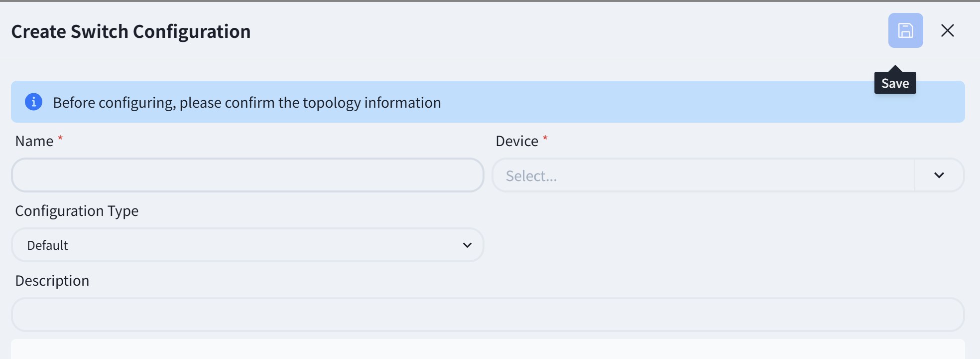Screen dimensions: 980x359
Task: Click the topology information banner message
Action: (x=247, y=103)
